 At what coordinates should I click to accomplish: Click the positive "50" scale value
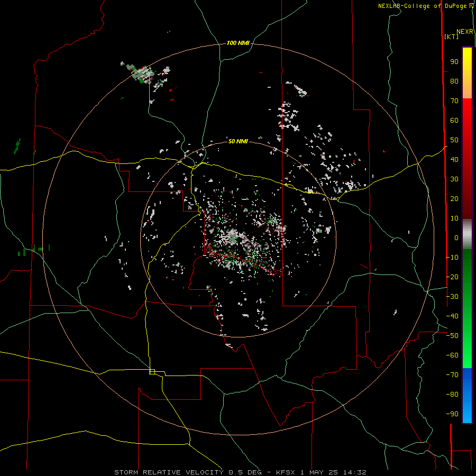point(454,140)
